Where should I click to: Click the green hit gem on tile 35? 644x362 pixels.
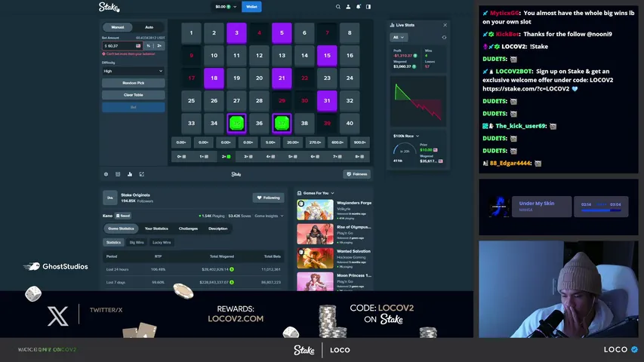tap(236, 124)
